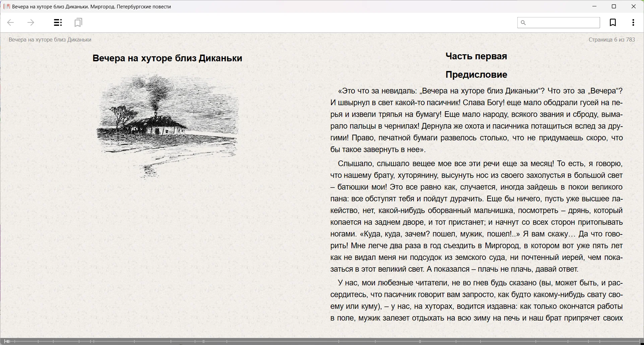
Task: Minimize the reader window
Action: 594,6
